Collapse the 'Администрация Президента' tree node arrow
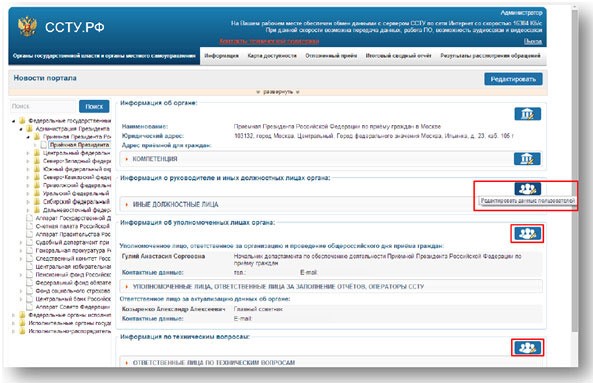Image resolution: width=593 pixels, height=383 pixels. 21,129
